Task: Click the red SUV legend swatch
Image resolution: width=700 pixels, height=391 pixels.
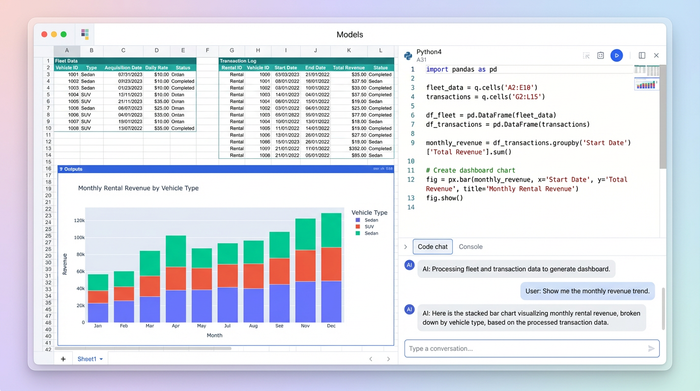Action: point(358,227)
